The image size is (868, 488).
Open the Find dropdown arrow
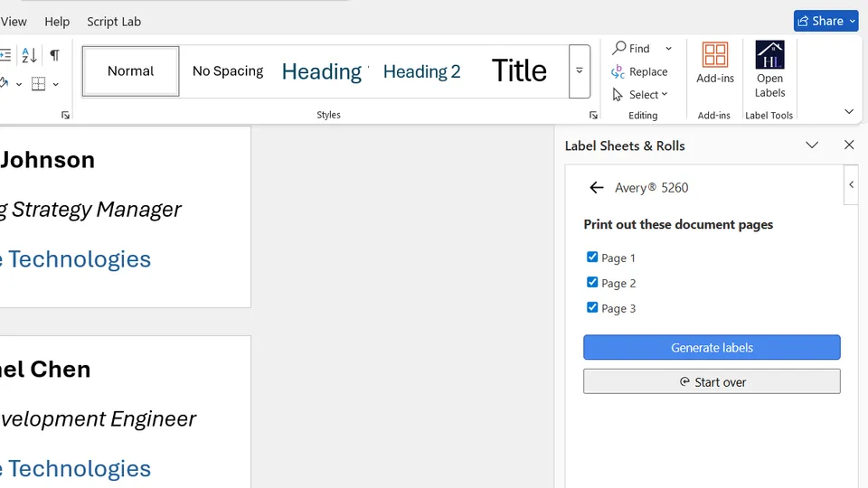[x=669, y=49]
